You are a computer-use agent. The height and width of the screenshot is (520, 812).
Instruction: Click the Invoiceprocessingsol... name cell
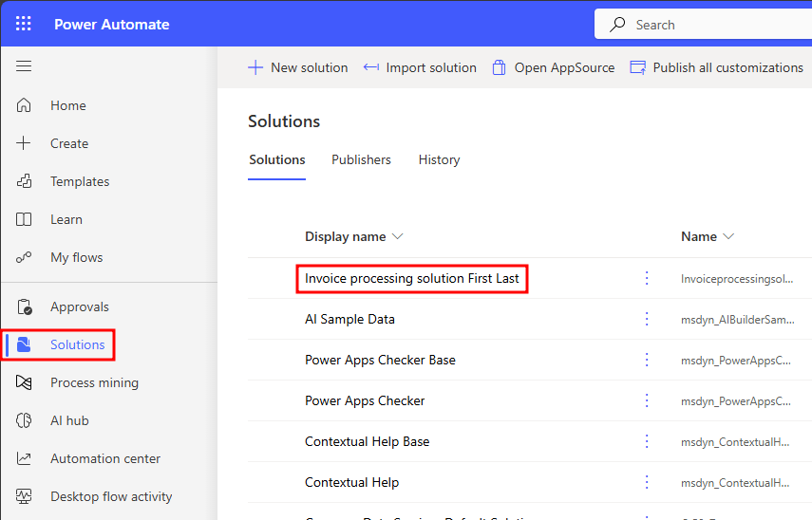coord(737,279)
